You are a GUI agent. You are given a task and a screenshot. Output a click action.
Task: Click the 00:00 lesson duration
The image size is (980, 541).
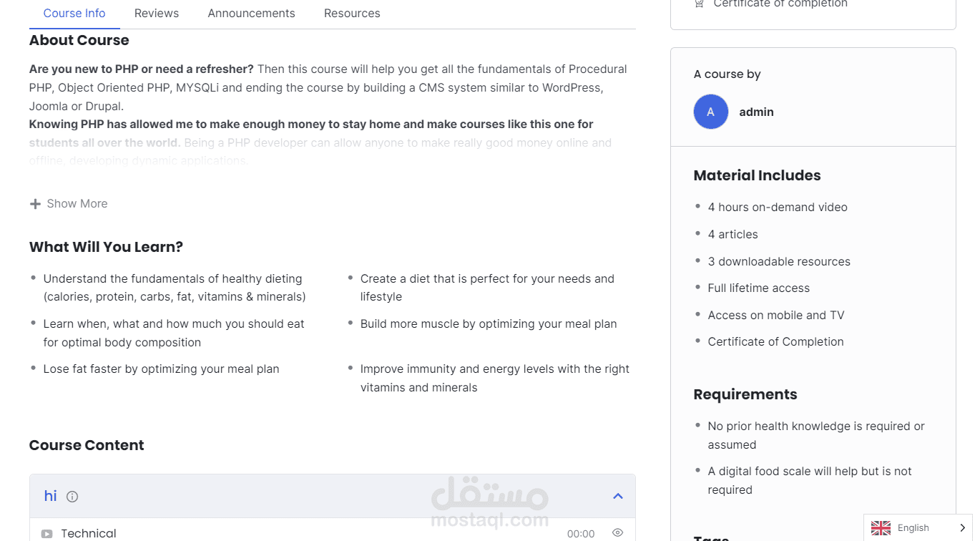click(580, 534)
